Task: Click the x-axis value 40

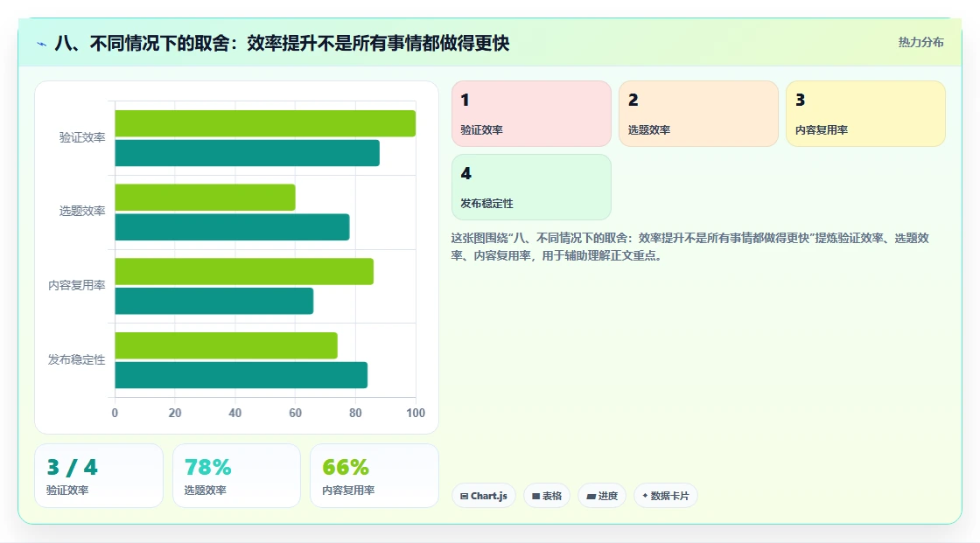Action: pos(235,413)
